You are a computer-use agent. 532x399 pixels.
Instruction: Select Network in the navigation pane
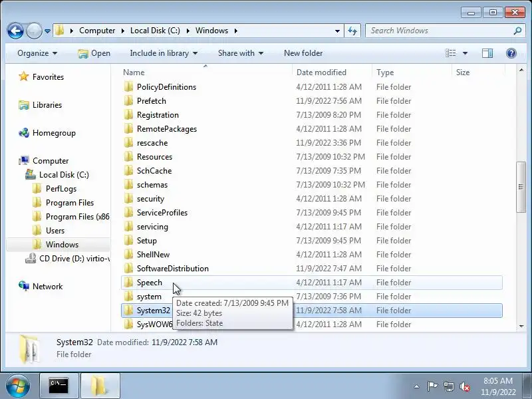click(41, 287)
